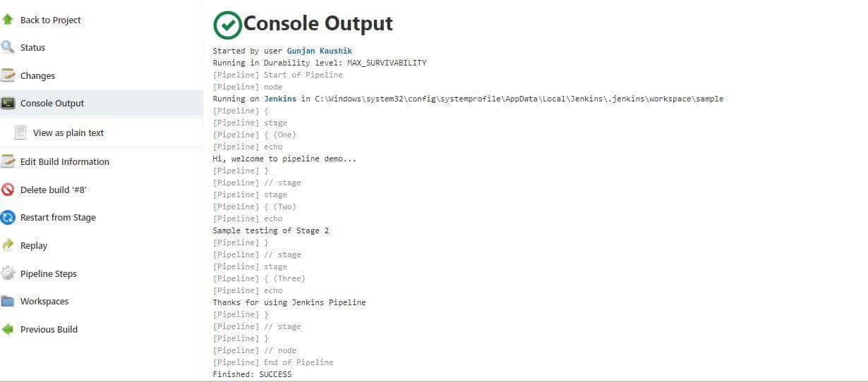Click the blue Restart from Stage icon
The image size is (868, 382).
pos(8,218)
